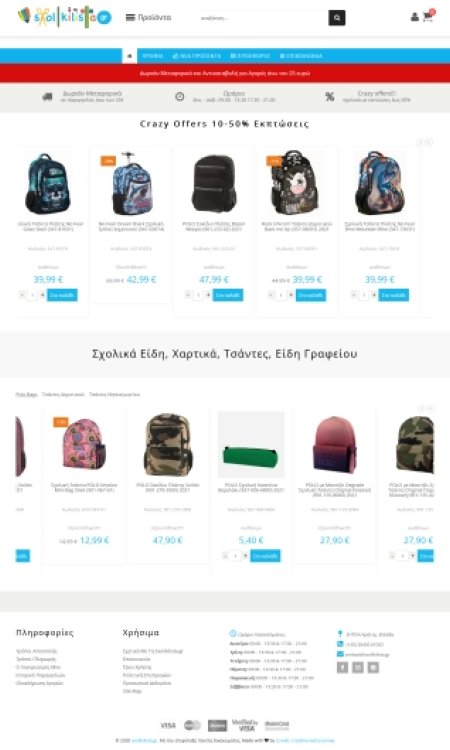Open the ΝΕΑ ΠΡΟΪΟΝΤΑ menu item
The image size is (450, 750).
[x=197, y=56]
